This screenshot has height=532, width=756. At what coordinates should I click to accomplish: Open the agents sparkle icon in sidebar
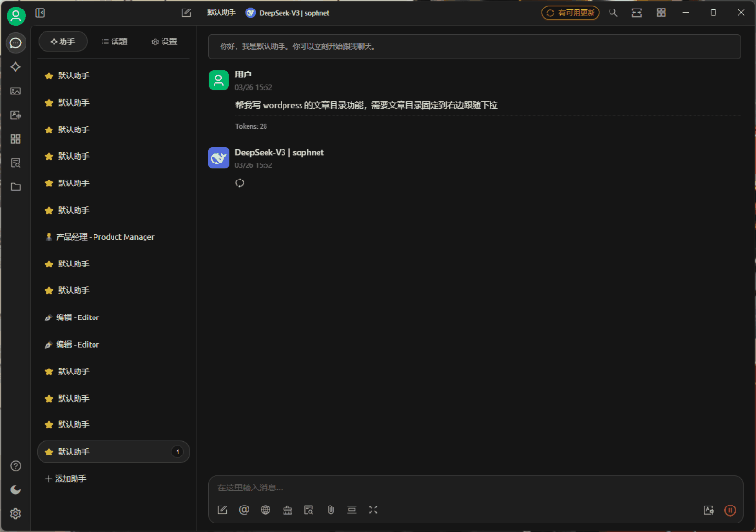(x=15, y=67)
